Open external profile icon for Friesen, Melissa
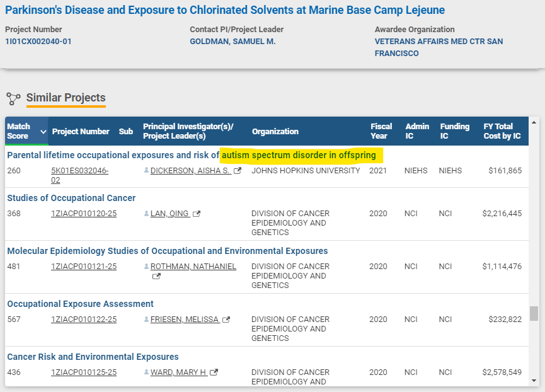Viewport: 545px width, 392px height. (x=226, y=320)
